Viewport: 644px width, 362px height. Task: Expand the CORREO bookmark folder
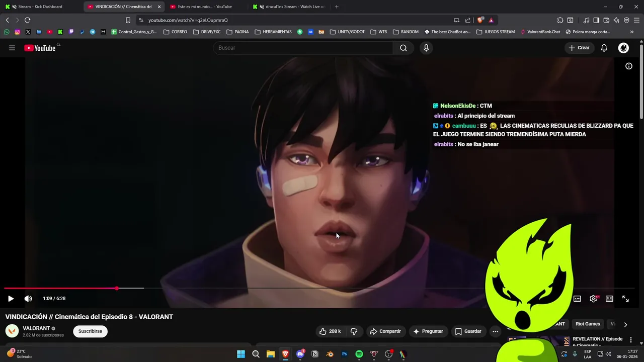(x=175, y=32)
